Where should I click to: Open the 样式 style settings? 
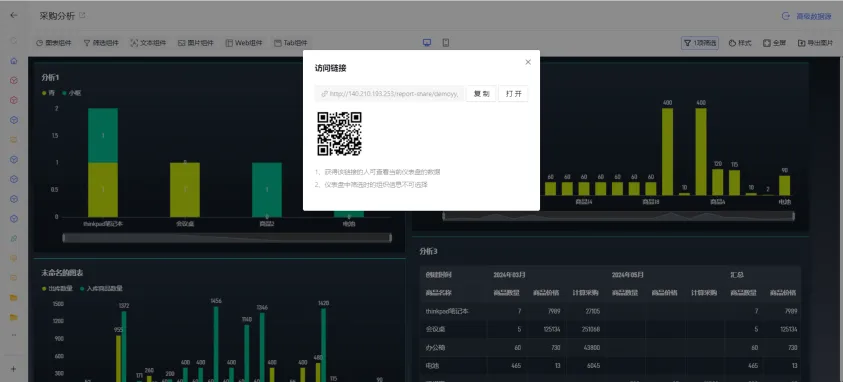click(x=740, y=43)
